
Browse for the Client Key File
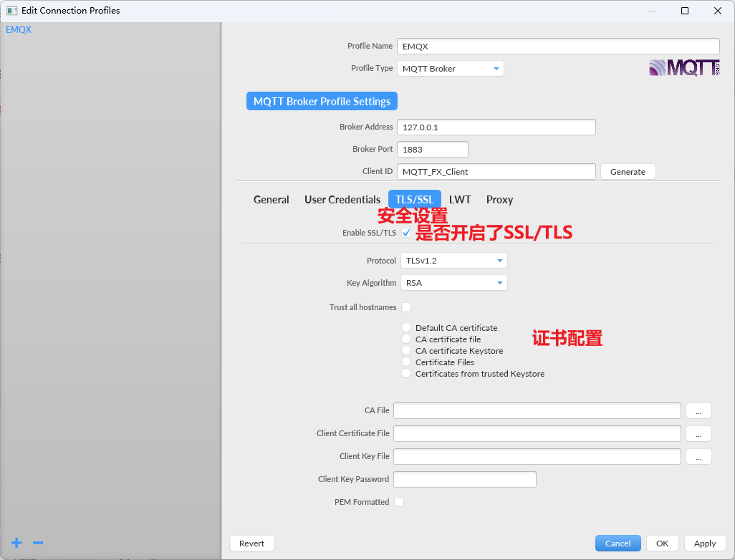click(698, 456)
